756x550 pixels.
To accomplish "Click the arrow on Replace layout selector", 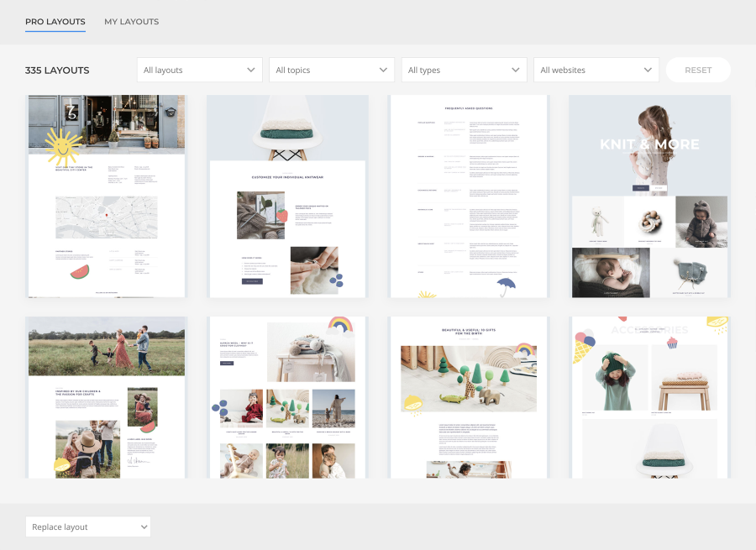I will [x=144, y=526].
